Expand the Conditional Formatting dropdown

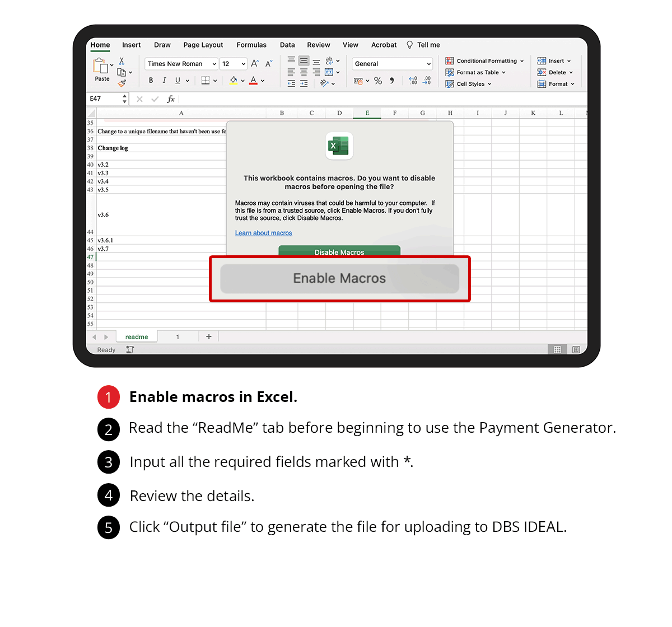485,61
